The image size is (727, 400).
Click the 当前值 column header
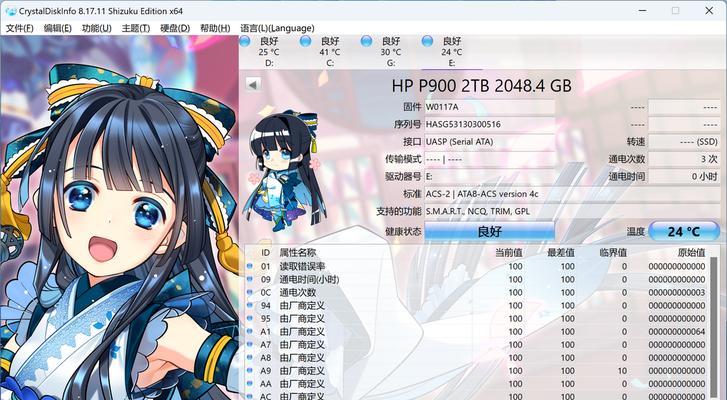click(x=509, y=253)
